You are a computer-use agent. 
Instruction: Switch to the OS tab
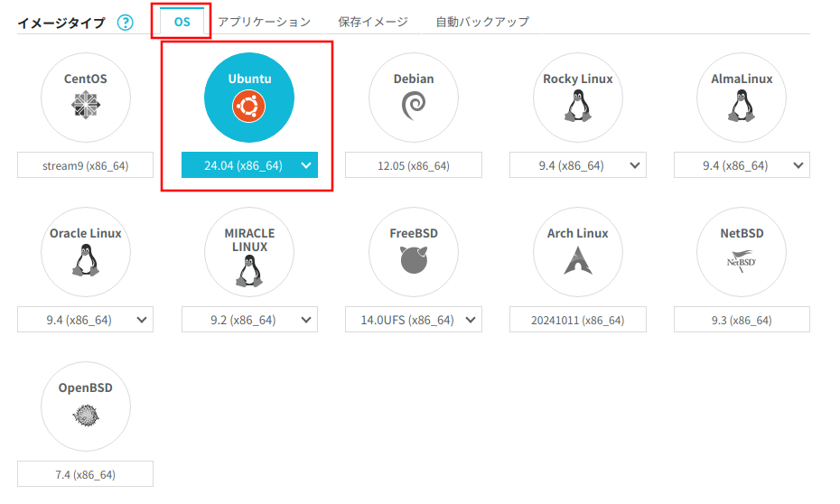(x=182, y=22)
